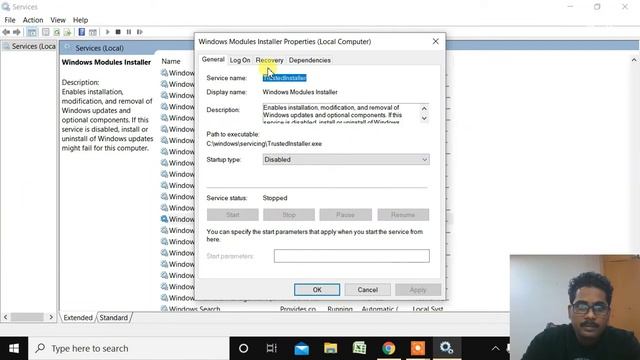Open the Windows Start menu
640x360 pixels.
click(x=14, y=348)
